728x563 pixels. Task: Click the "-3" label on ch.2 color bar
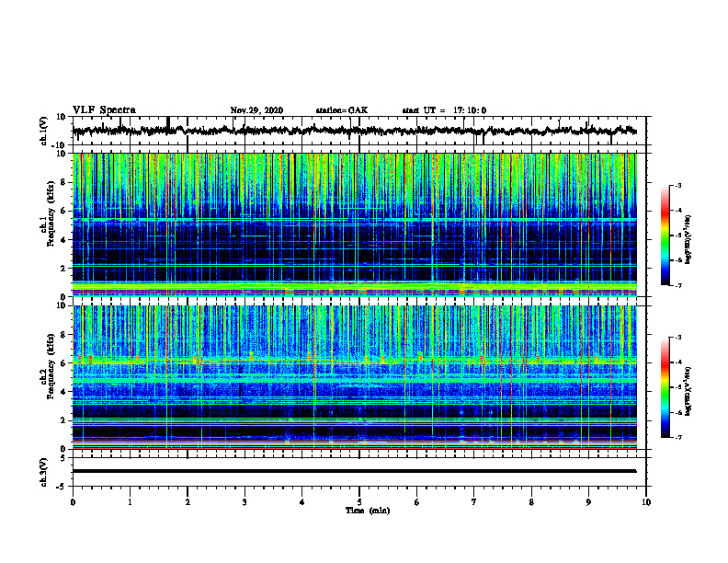[x=677, y=338]
